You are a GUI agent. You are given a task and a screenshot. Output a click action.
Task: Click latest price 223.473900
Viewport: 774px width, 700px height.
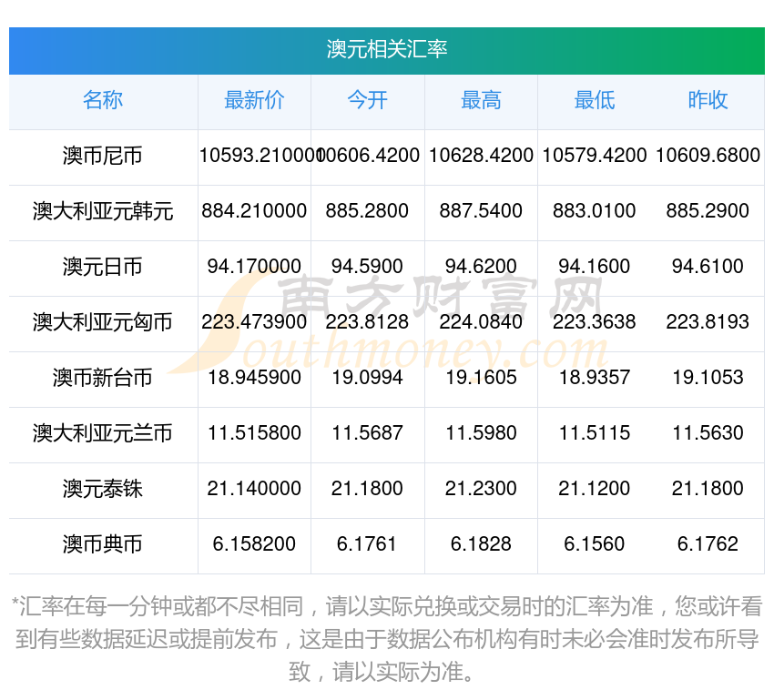pyautogui.click(x=254, y=322)
